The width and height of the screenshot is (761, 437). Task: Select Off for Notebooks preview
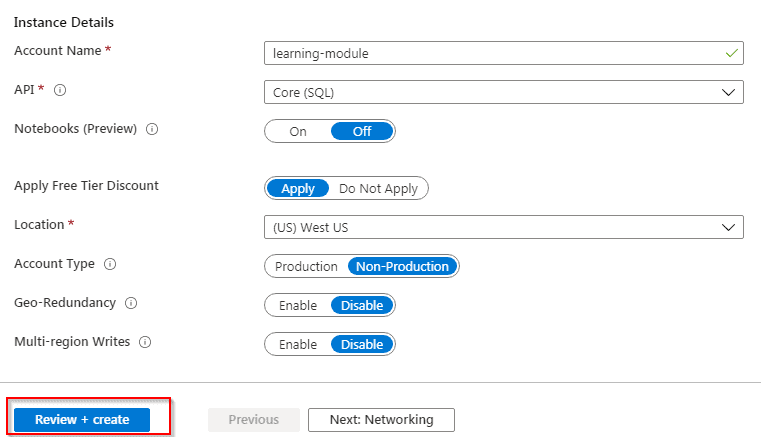point(362,131)
